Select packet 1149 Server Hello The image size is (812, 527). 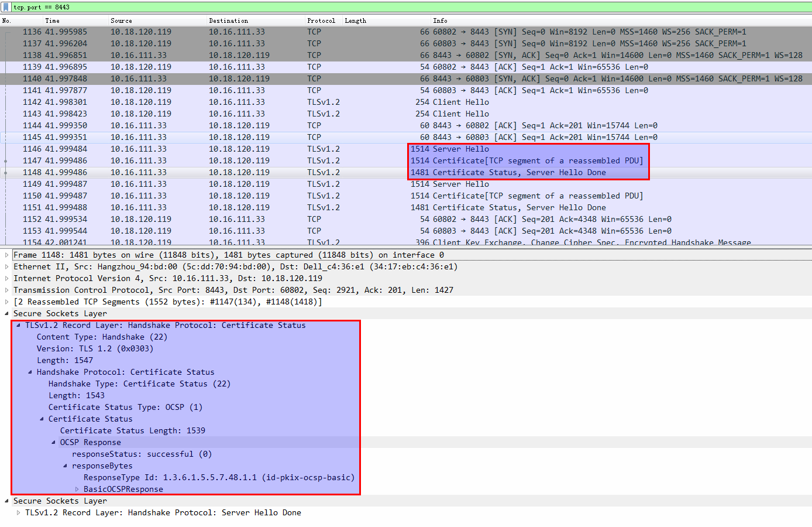coord(406,184)
